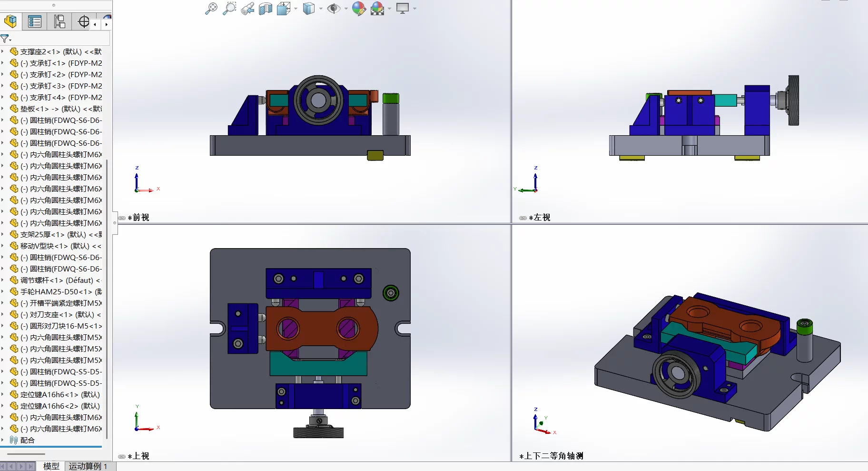Open the Display Style dropdown arrow
868x471 pixels.
tap(321, 9)
